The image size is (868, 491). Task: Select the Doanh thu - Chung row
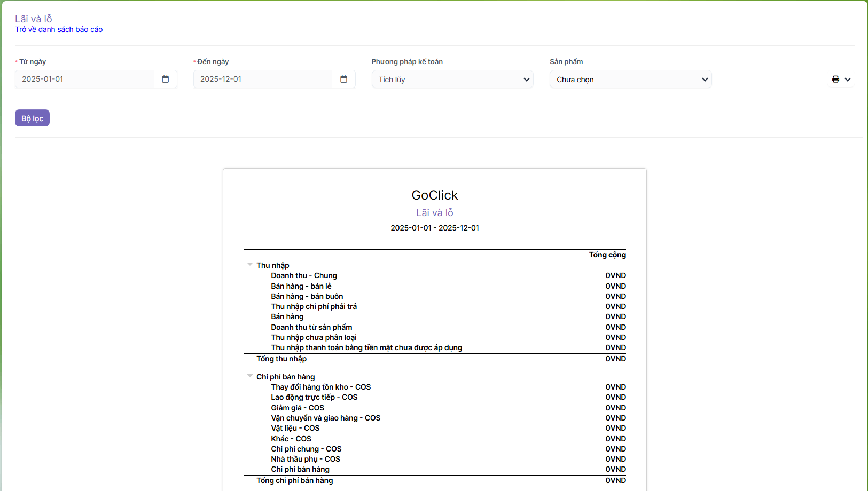[x=304, y=275]
